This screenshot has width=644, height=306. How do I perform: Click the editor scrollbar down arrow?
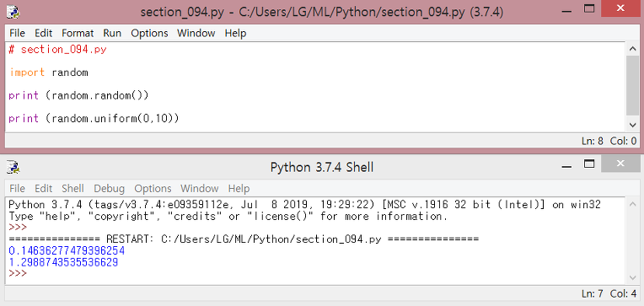point(632,125)
